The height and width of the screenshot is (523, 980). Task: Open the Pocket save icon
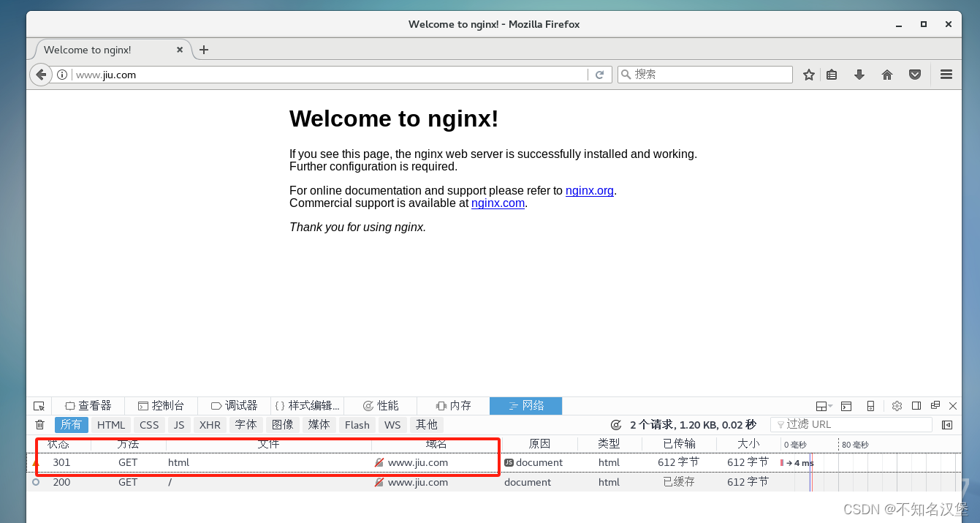coord(914,75)
